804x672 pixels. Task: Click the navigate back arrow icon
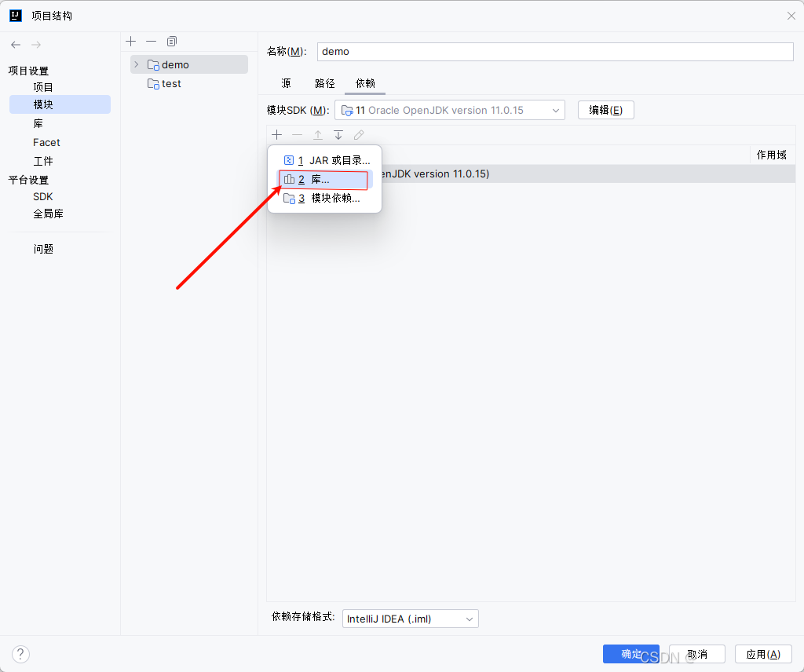15,45
